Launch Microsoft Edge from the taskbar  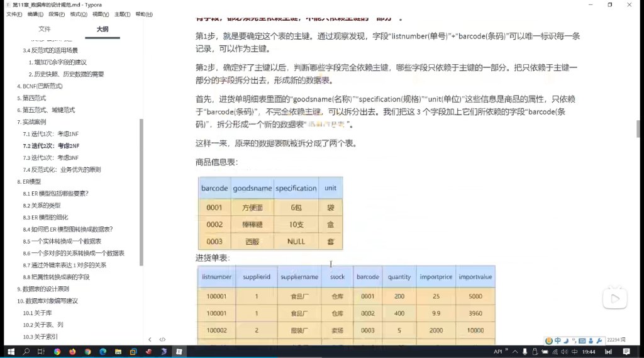103,352
